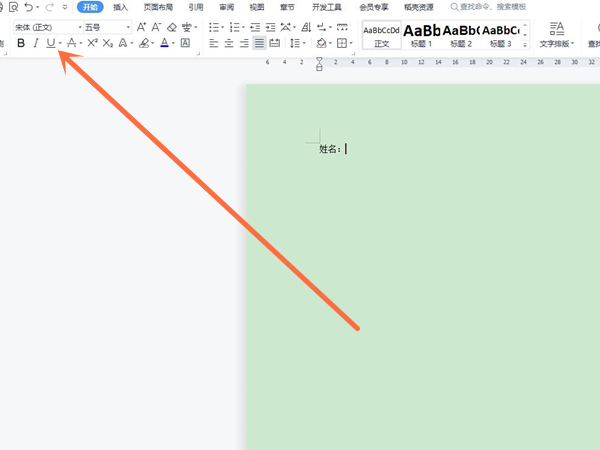This screenshot has height=450, width=600.
Task: Click the clear formatting eraser icon
Action: tap(172, 27)
